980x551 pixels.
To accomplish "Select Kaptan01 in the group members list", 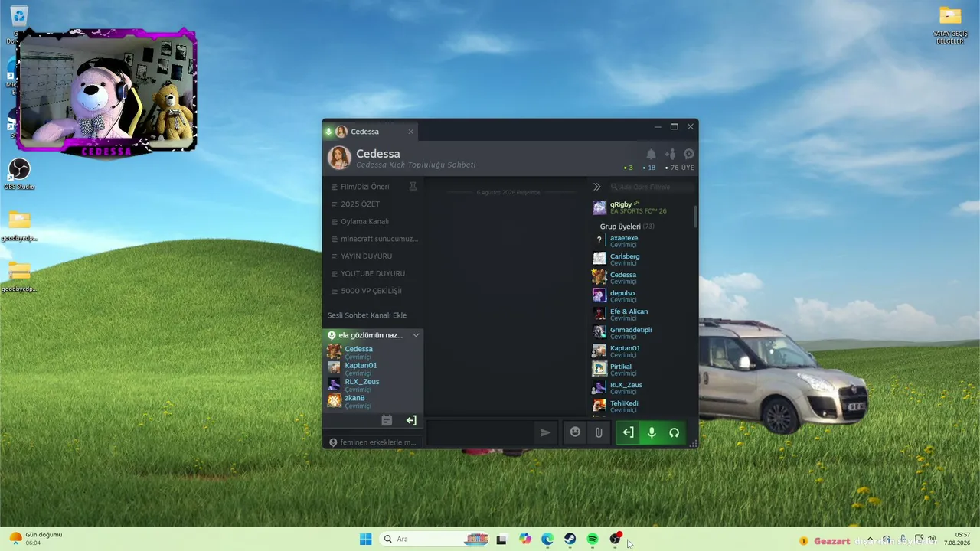I will tap(642, 351).
